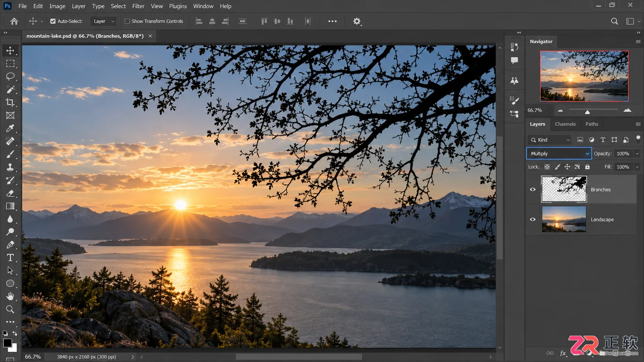Image resolution: width=644 pixels, height=362 pixels.
Task: Enable Show Transform Controls checkbox
Action: (x=127, y=21)
